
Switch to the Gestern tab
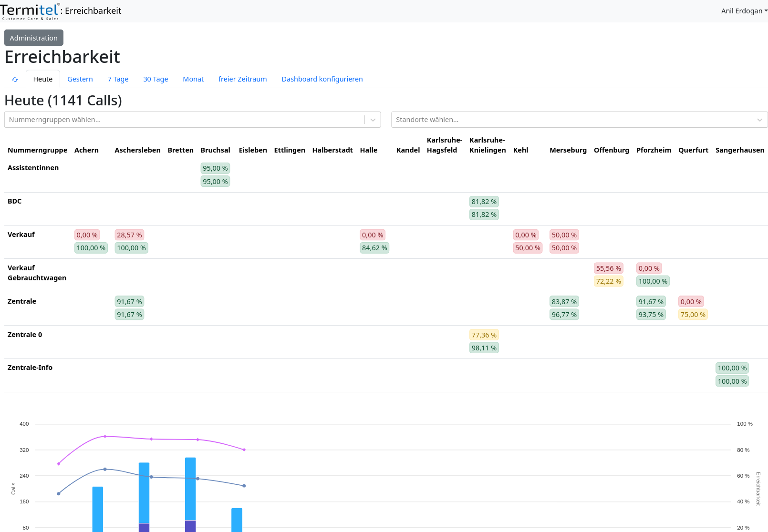click(80, 79)
